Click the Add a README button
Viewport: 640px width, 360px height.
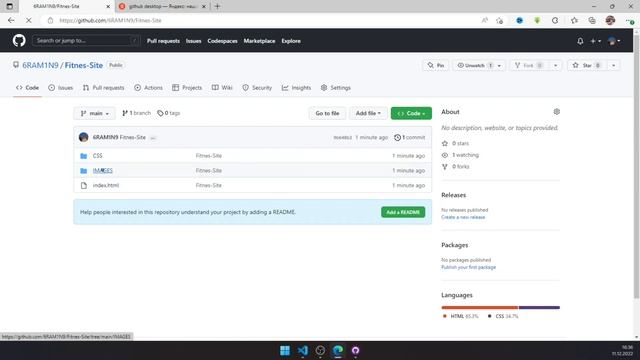click(x=403, y=212)
